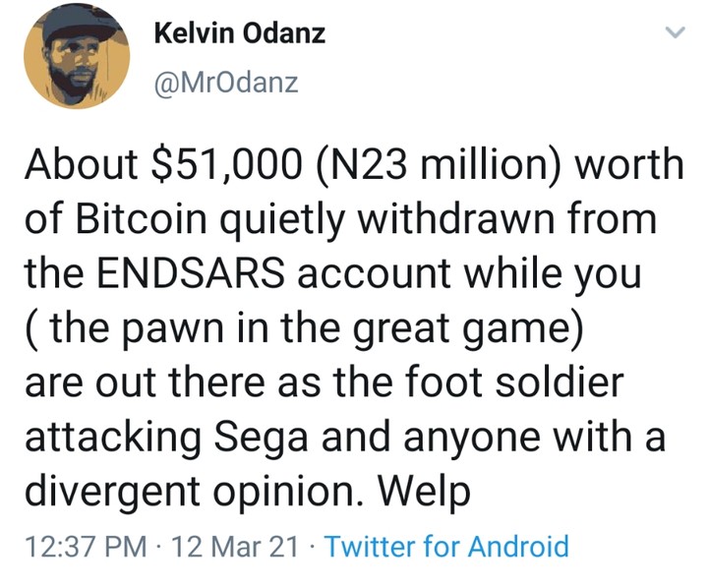
Task: Open the Kelvin Odanz display name
Action: click(x=240, y=36)
